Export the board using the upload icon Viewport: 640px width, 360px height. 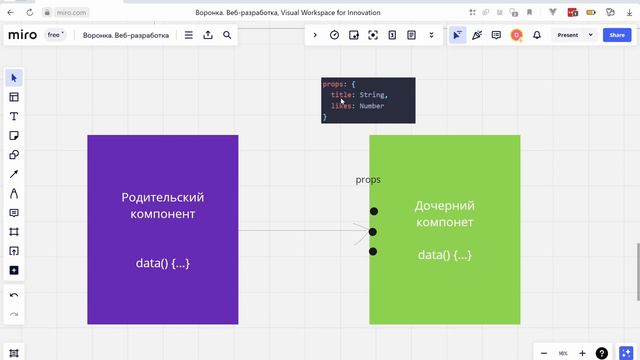[x=208, y=35]
